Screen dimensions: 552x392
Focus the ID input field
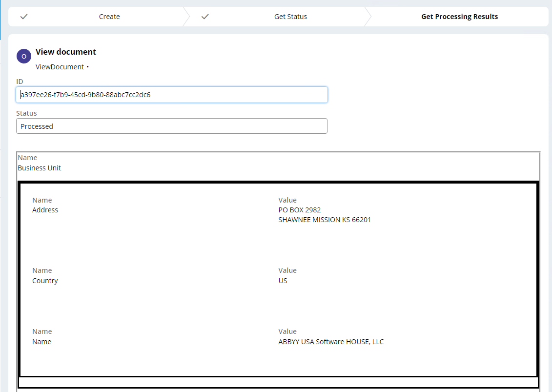[172, 95]
